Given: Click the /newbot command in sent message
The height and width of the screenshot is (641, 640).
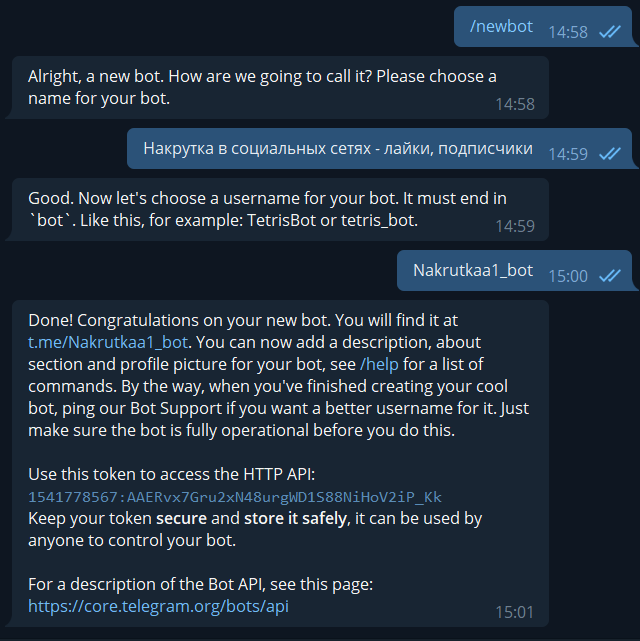Looking at the screenshot, I should pyautogui.click(x=501, y=27).
